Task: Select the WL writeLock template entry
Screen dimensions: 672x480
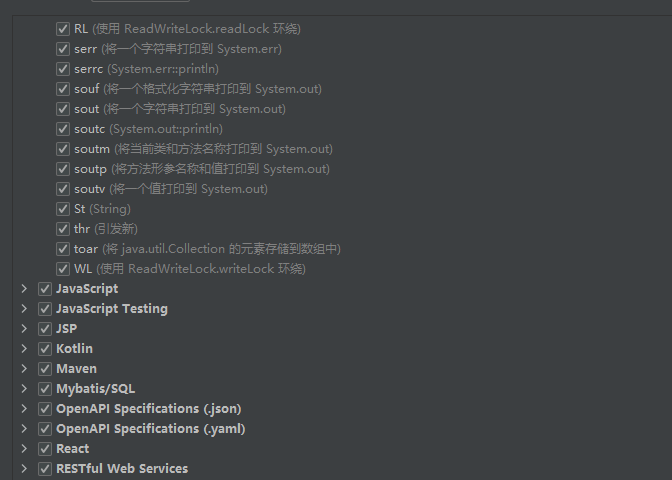Action: pyautogui.click(x=189, y=269)
